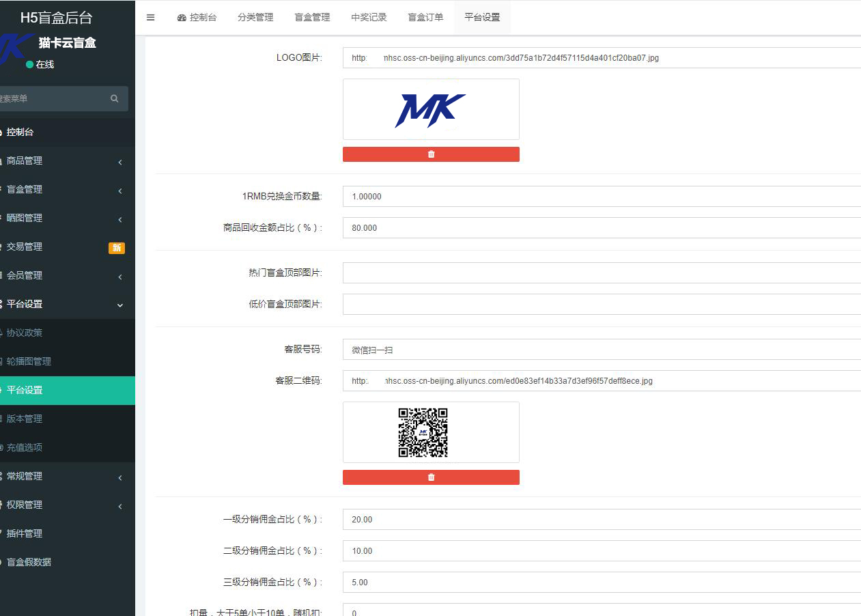This screenshot has width=861, height=616.
Task: Click the 客服号码 input field
Action: (x=602, y=350)
